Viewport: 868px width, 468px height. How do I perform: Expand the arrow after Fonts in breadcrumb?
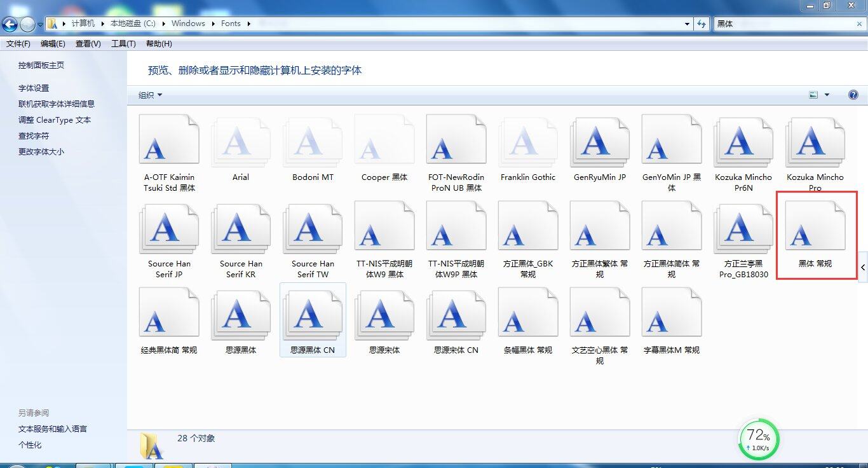click(248, 24)
